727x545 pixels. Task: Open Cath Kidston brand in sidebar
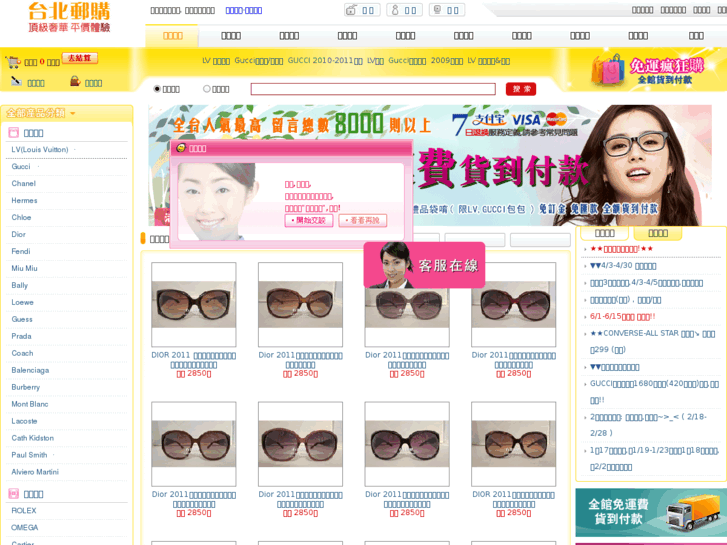32,438
